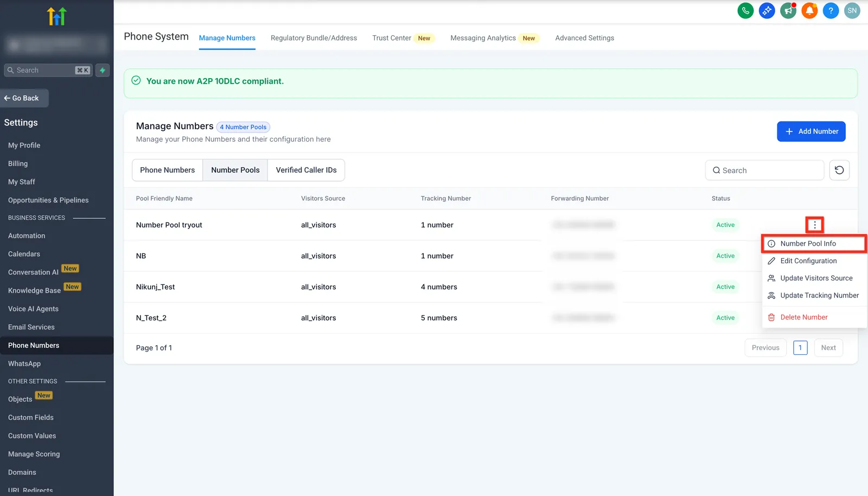Open the three-dot menu for Number Pool tryout
The width and height of the screenshot is (868, 496).
click(x=814, y=225)
